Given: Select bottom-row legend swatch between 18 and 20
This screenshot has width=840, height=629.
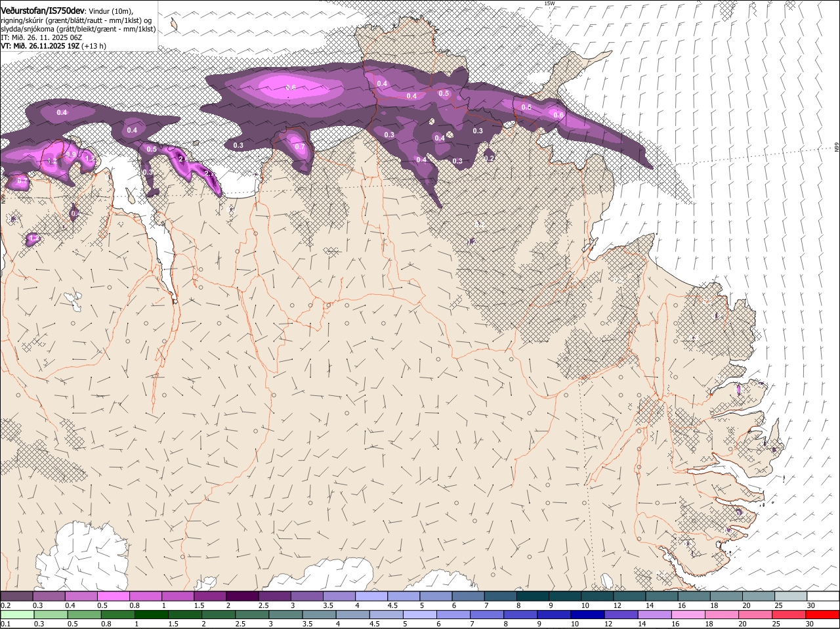Looking at the screenshot, I should [721, 615].
